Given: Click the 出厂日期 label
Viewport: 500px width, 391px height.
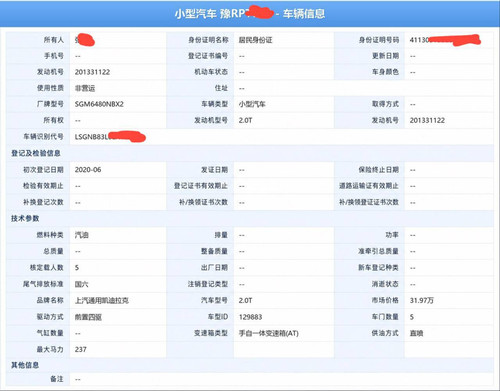Looking at the screenshot, I should pyautogui.click(x=215, y=267).
